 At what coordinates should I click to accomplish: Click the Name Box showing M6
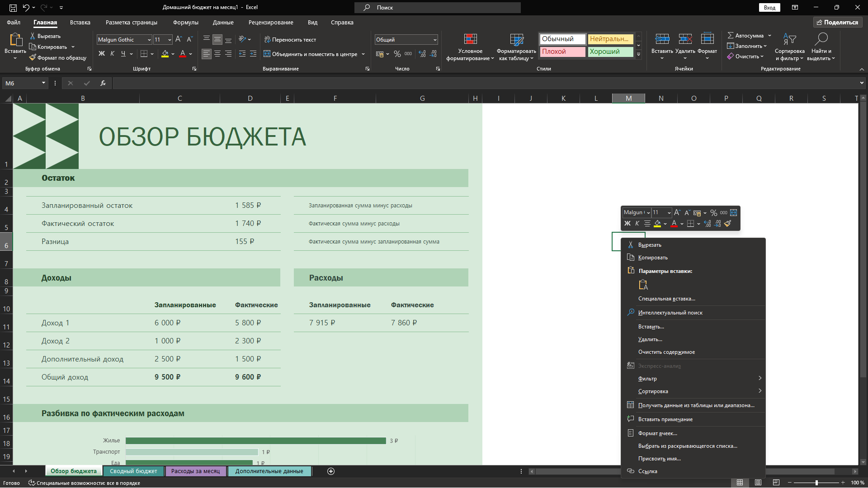coord(22,83)
